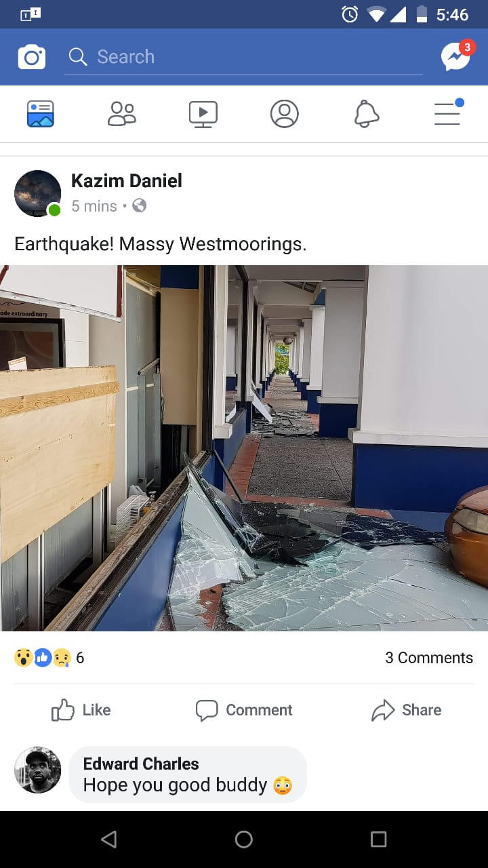The height and width of the screenshot is (868, 488).
Task: Open Edward Charles's avatar
Action: click(38, 770)
